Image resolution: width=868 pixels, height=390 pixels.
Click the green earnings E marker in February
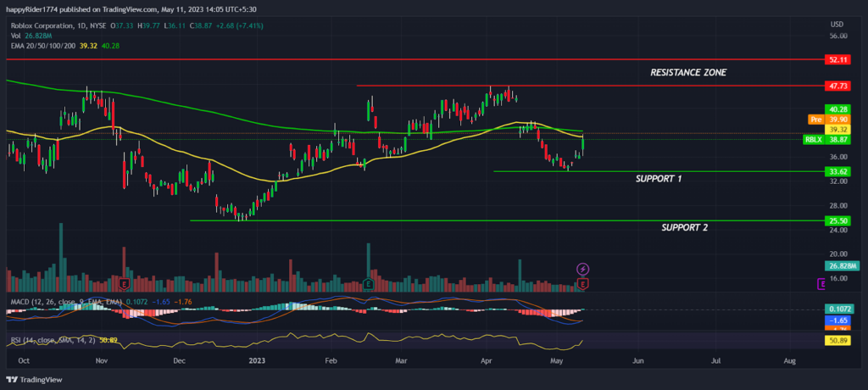[x=368, y=284]
